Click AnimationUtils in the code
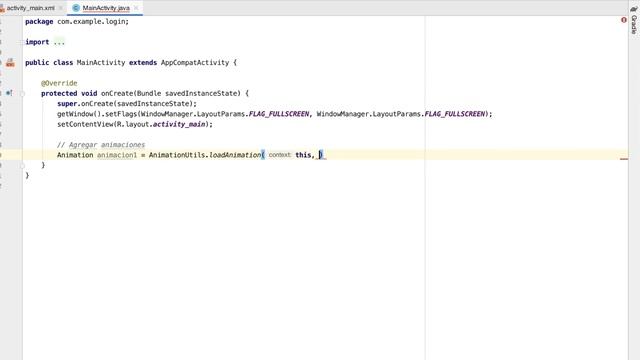The height and width of the screenshot is (360, 640). click(x=177, y=155)
